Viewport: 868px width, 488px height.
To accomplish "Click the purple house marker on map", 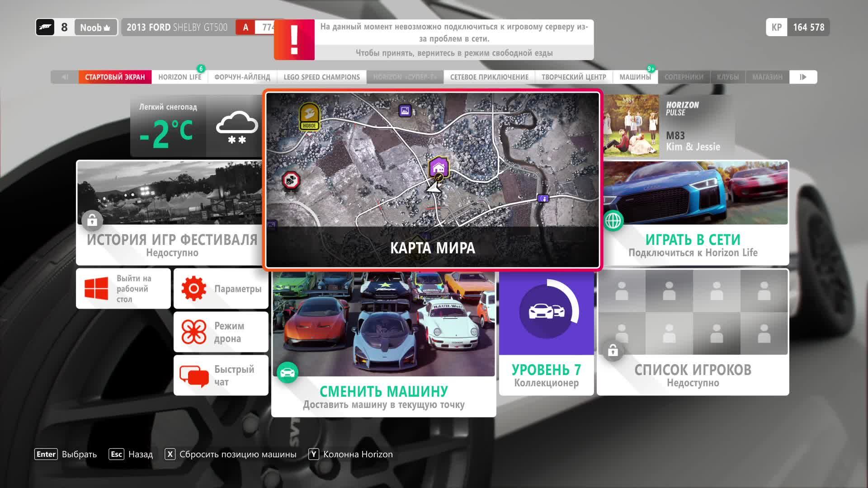I will tap(438, 167).
